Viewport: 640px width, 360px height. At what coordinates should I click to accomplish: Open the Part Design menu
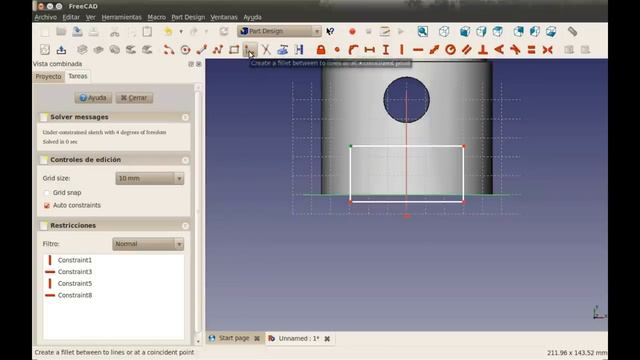coord(188,17)
